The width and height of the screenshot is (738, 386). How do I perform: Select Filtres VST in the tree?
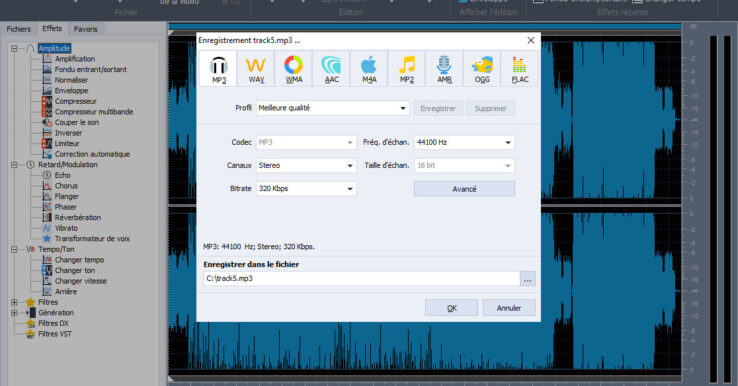pyautogui.click(x=55, y=334)
